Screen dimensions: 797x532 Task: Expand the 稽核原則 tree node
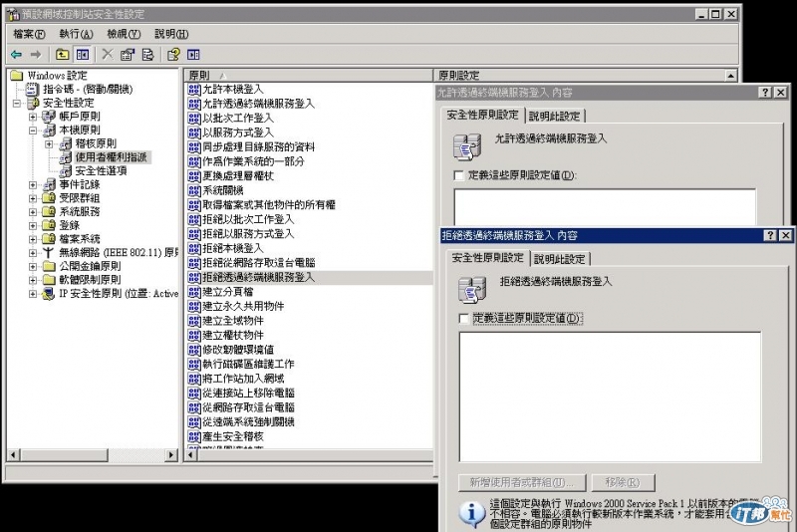tap(49, 144)
